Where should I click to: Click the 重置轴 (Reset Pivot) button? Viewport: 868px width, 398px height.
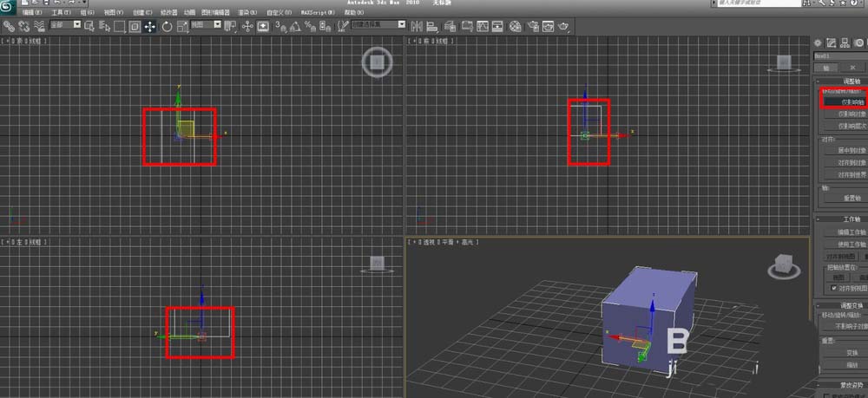pyautogui.click(x=845, y=198)
